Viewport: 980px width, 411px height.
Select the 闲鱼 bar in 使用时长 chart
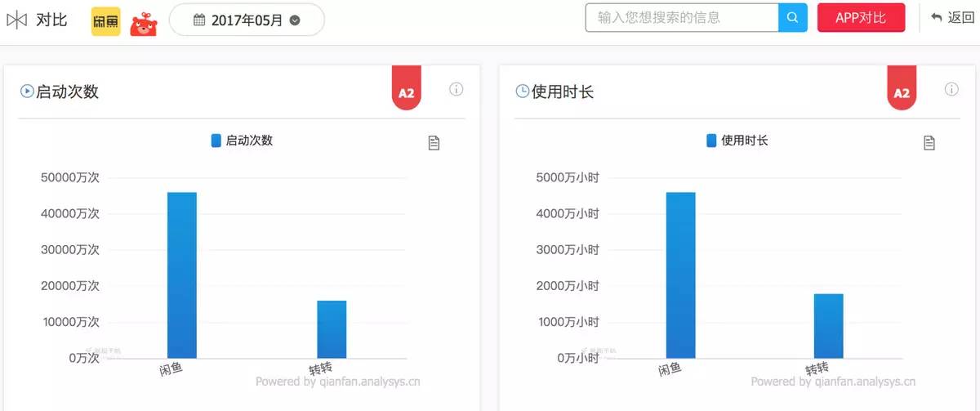(680, 275)
